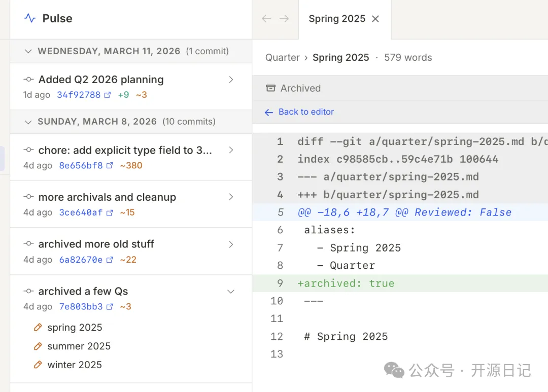Expand the archived more old stuff commit
The image size is (548, 392).
231,244
